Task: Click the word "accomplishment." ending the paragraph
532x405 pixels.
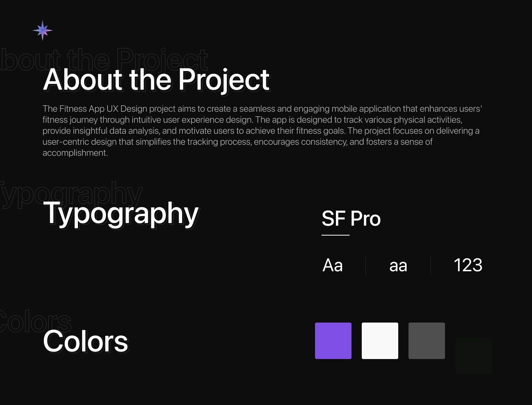Action: (x=75, y=153)
